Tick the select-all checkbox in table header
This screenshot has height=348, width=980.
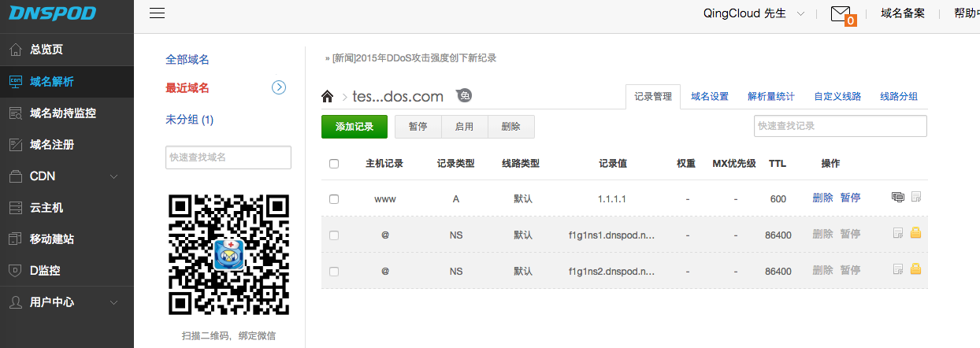[334, 164]
